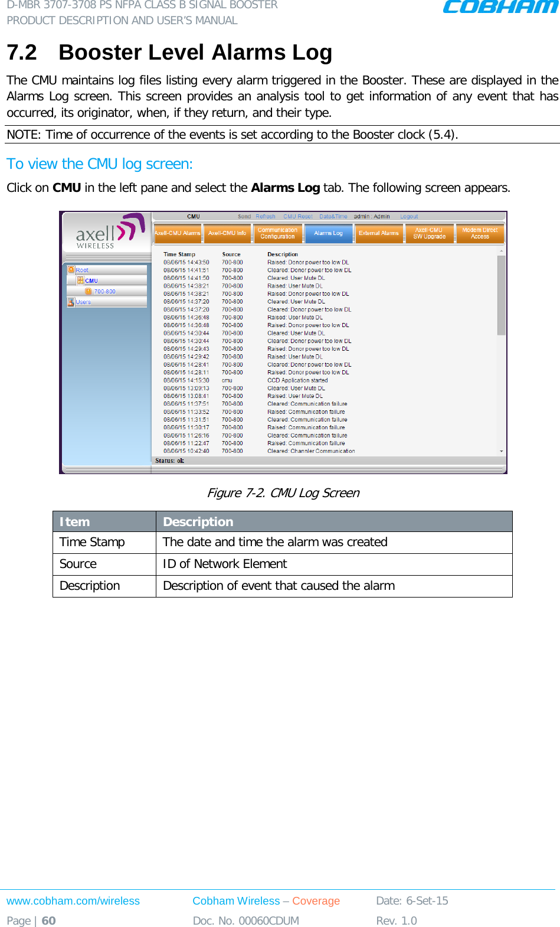
Task: Open the Modem Direct Access tab
Action: click(x=480, y=233)
